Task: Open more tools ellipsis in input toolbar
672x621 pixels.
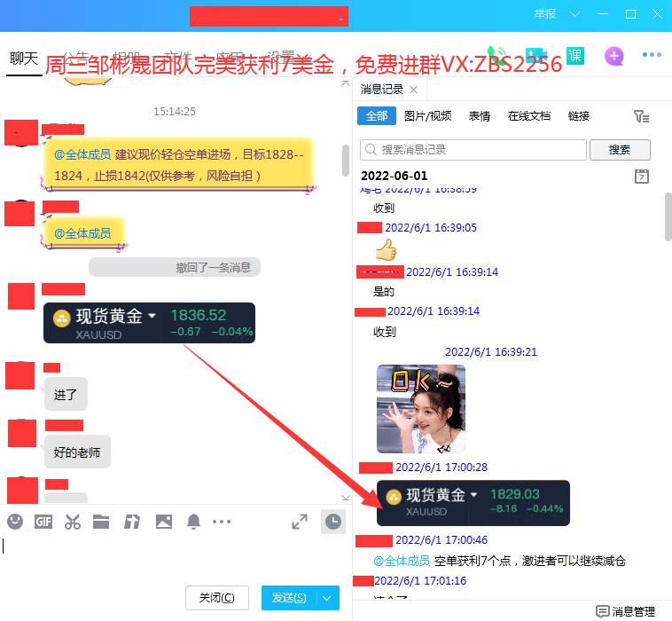Action: coord(222,522)
